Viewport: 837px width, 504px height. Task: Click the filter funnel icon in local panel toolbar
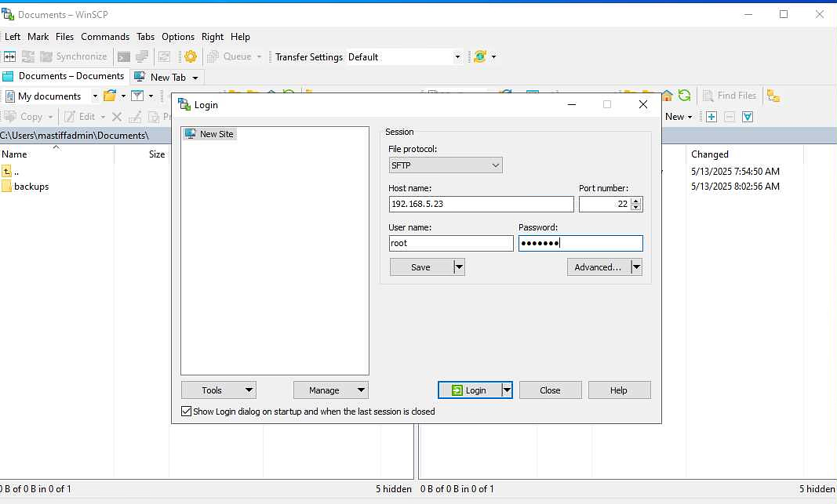pos(137,96)
